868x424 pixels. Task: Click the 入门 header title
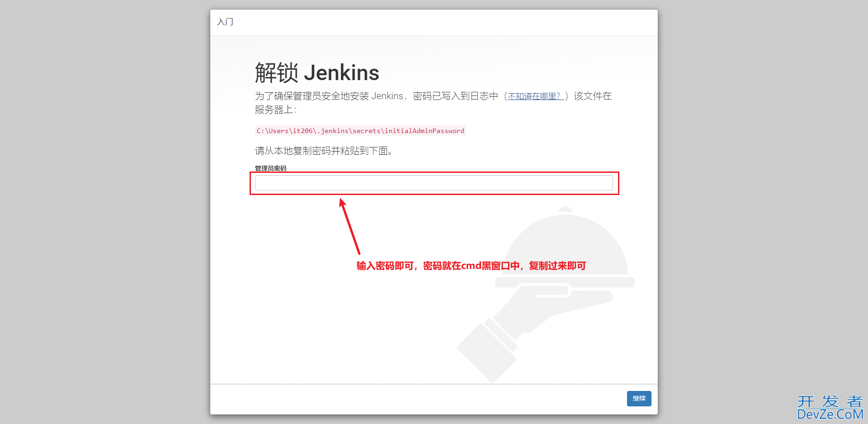tap(225, 22)
